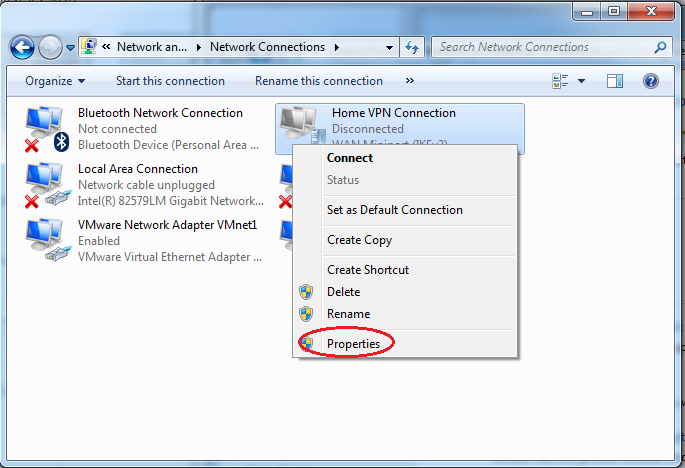This screenshot has height=468, width=685.
Task: Select Properties in the context menu
Action: [x=353, y=344]
